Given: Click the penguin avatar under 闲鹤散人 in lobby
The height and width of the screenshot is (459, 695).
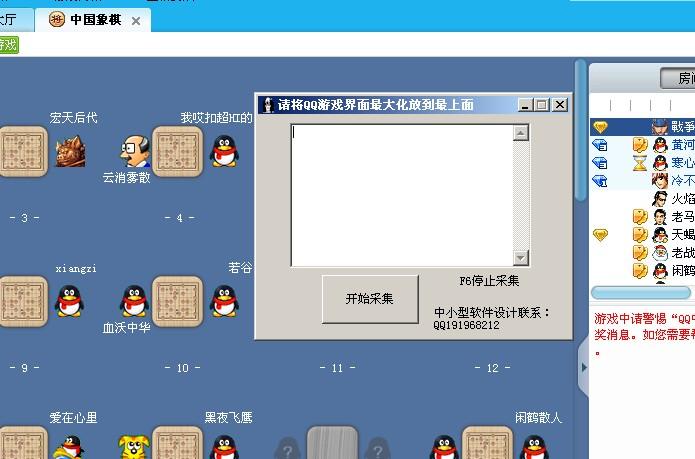Looking at the screenshot, I should pos(535,447).
